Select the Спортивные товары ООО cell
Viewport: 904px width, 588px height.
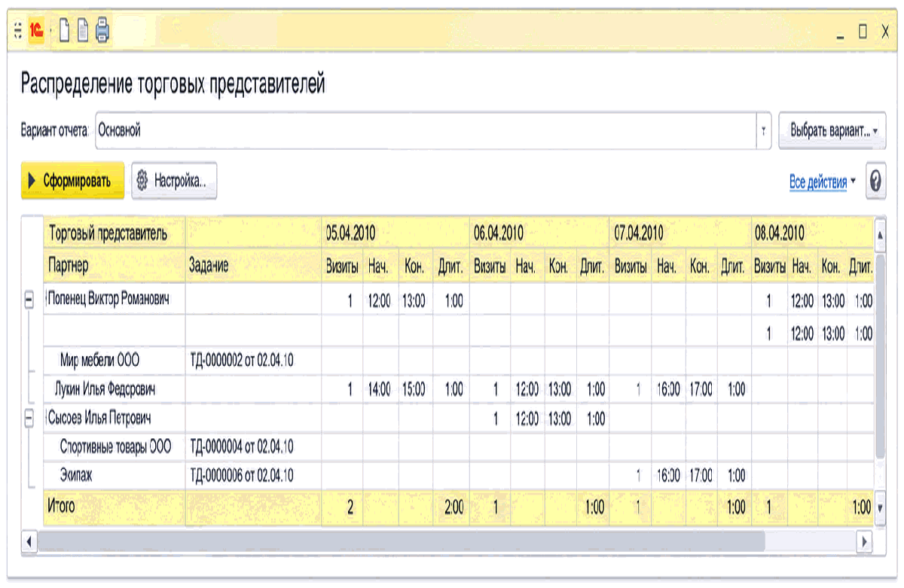[x=116, y=446]
